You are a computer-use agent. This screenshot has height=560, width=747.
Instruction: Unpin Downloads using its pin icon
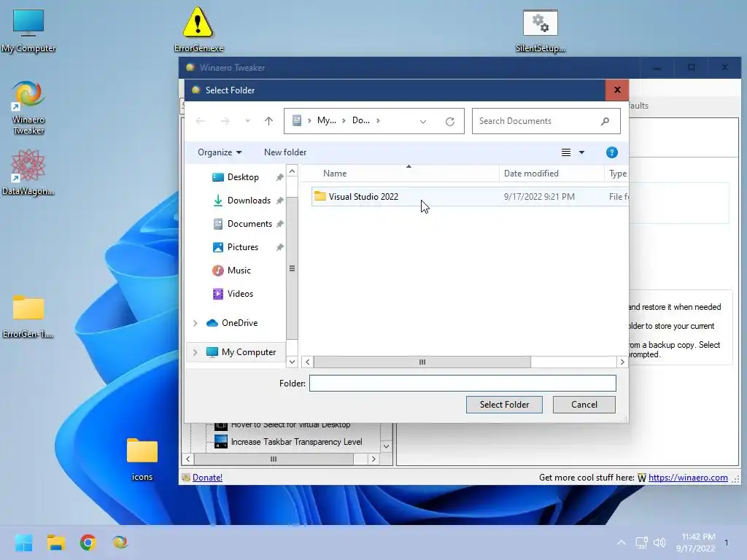click(279, 201)
